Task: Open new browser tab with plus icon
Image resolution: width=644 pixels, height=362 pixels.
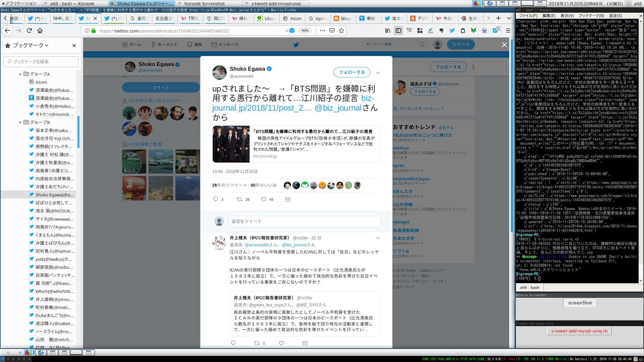Action: pos(498,18)
